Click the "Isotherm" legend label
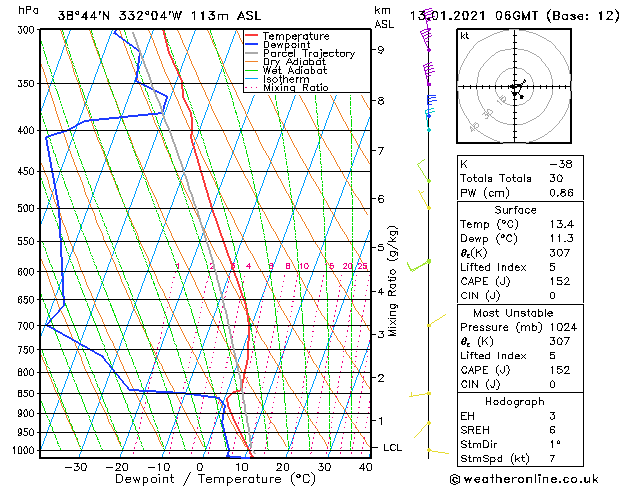The width and height of the screenshot is (629, 486). [x=286, y=79]
